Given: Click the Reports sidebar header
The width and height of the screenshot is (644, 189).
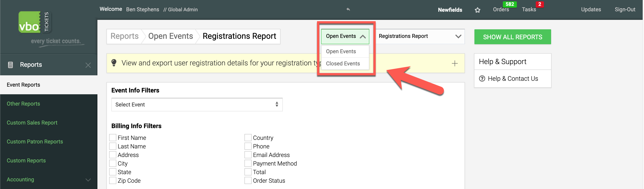Looking at the screenshot, I should [49, 65].
